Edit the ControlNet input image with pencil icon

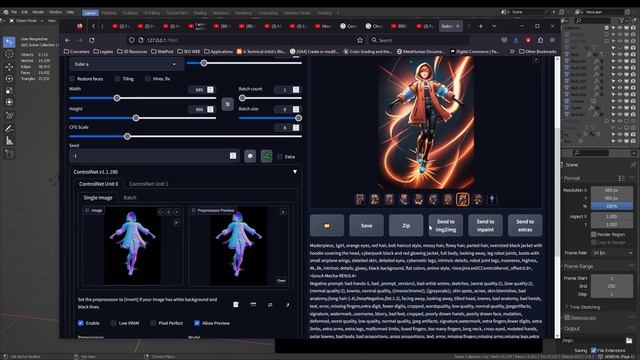coord(177,222)
